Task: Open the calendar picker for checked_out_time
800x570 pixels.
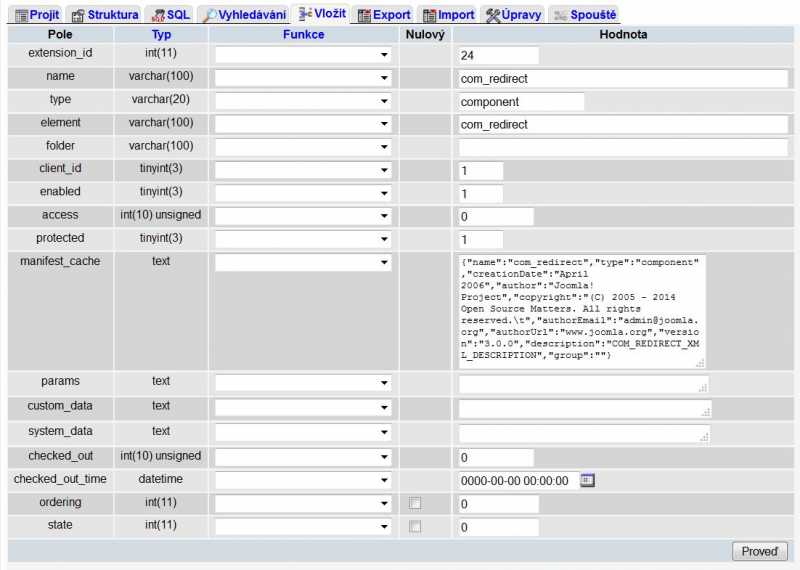Action: click(x=587, y=480)
